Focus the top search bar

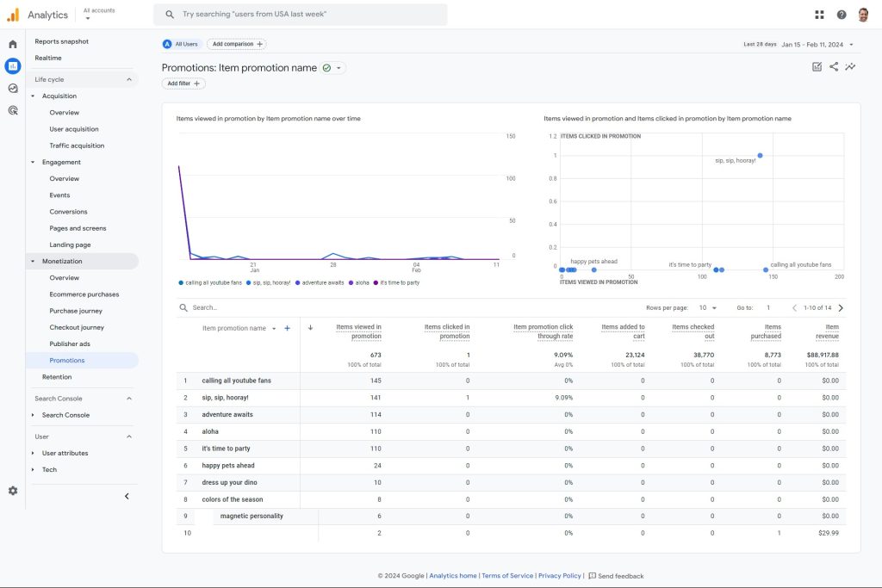coord(301,15)
